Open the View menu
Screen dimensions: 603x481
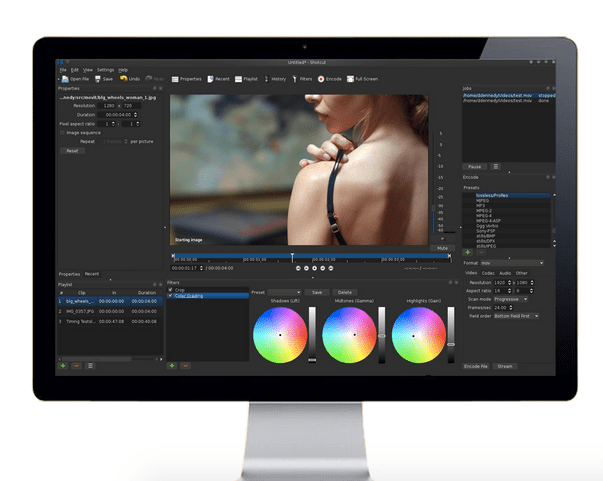(x=88, y=70)
